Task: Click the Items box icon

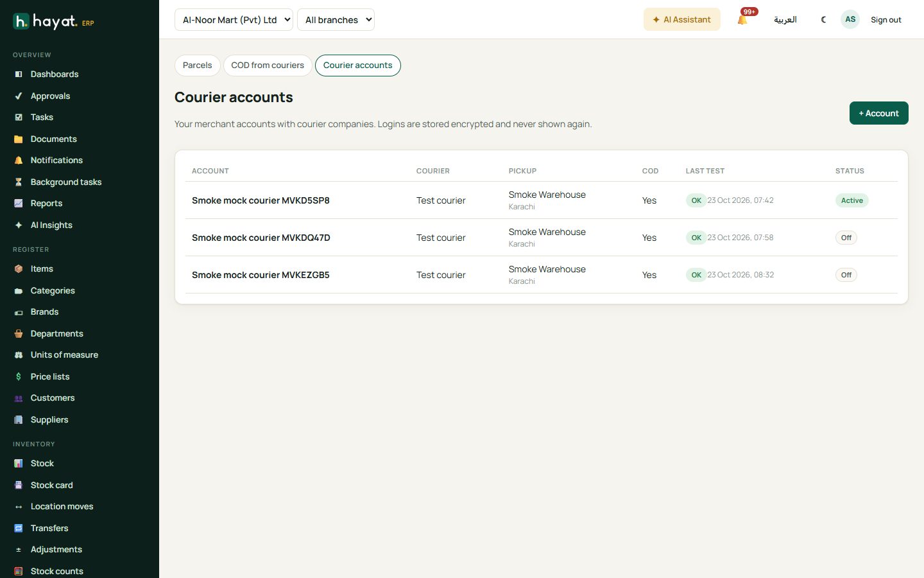Action: (19, 269)
